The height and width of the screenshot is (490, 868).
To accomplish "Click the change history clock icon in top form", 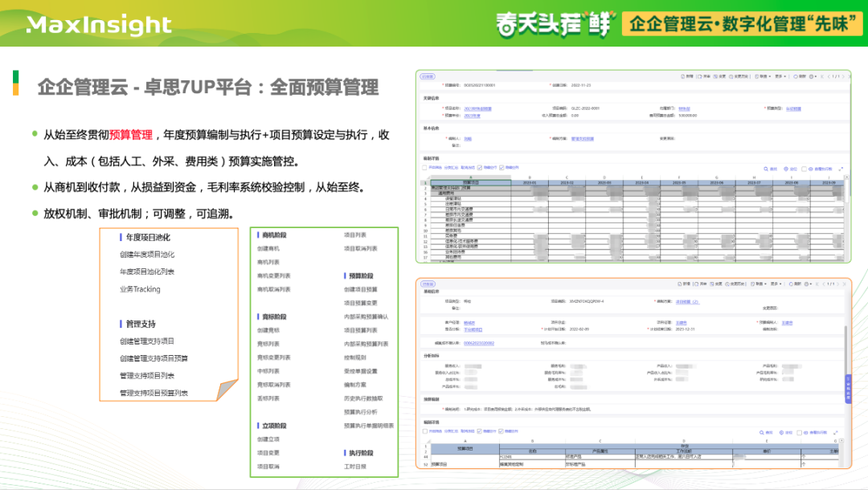I will coord(731,77).
